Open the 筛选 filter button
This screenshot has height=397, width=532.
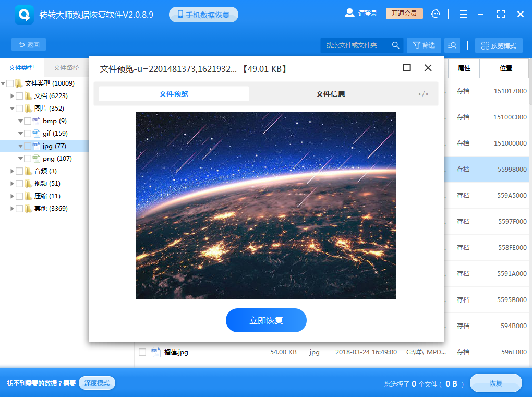pyautogui.click(x=424, y=45)
